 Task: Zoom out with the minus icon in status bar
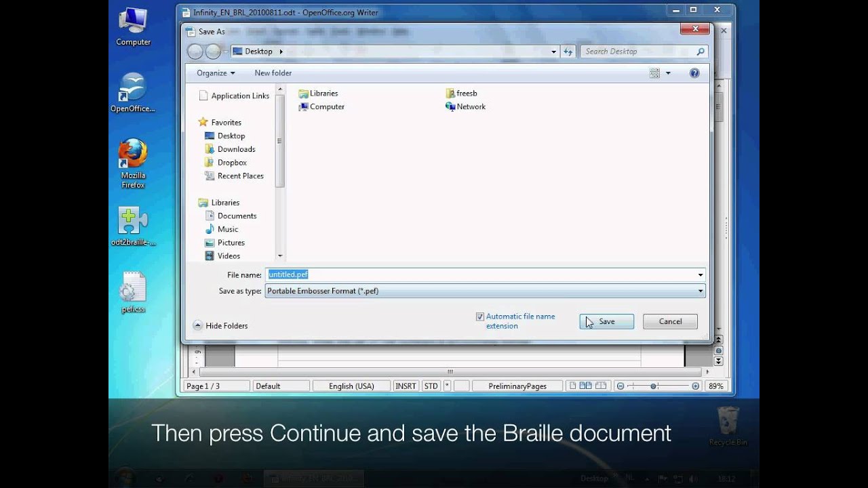click(x=620, y=386)
